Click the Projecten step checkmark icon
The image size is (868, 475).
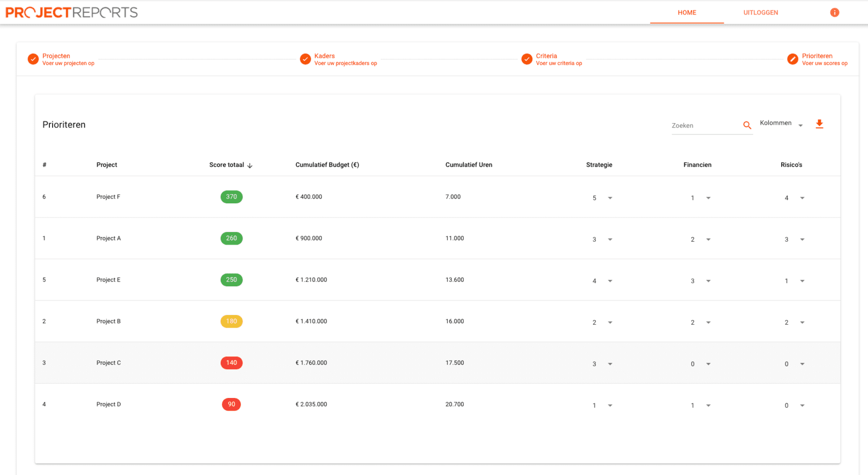tap(33, 59)
